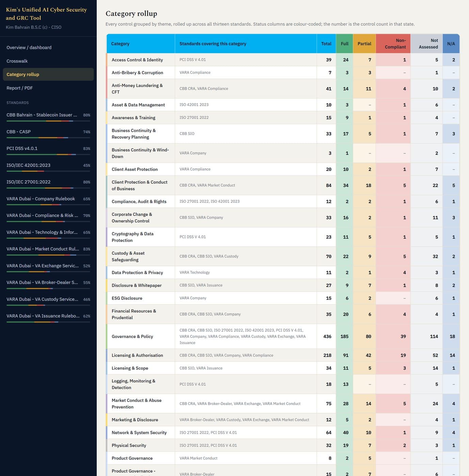Select the Custody & Asset Safeguarding category

(128, 256)
